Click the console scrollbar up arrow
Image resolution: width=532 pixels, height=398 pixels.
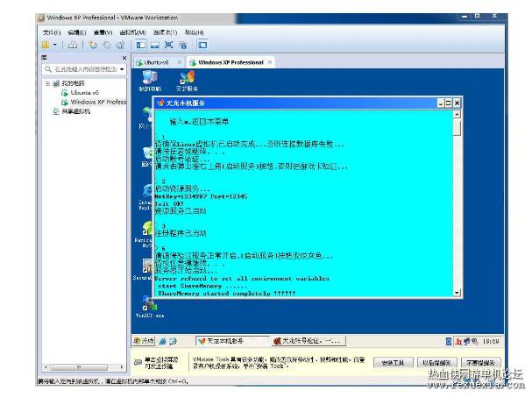457,114
